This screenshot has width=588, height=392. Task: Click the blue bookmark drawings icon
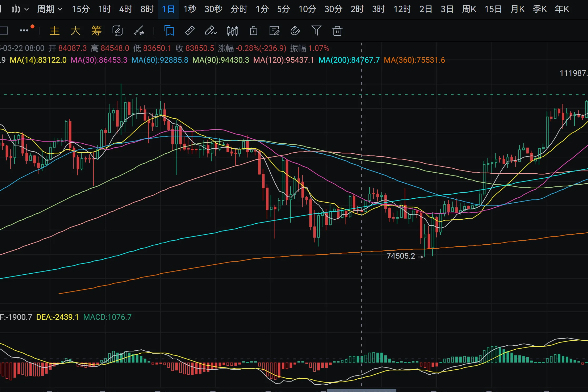169,31
